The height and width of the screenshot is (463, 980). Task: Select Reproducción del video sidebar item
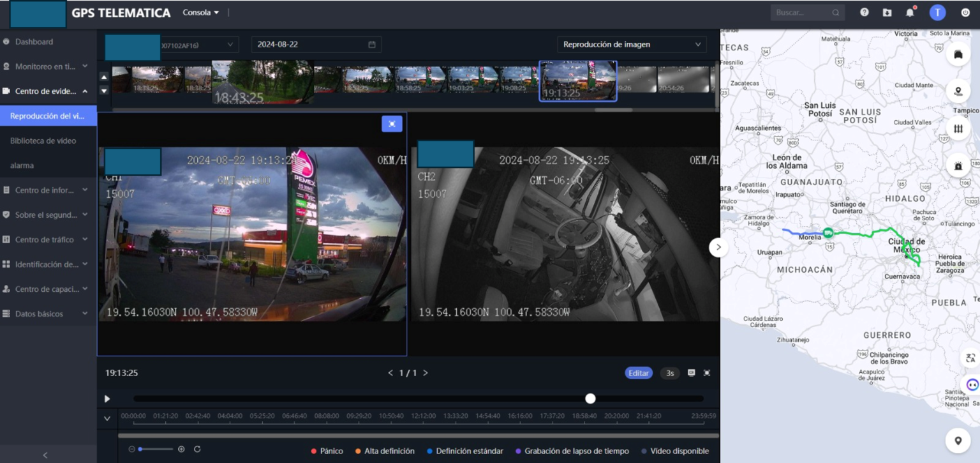[48, 116]
